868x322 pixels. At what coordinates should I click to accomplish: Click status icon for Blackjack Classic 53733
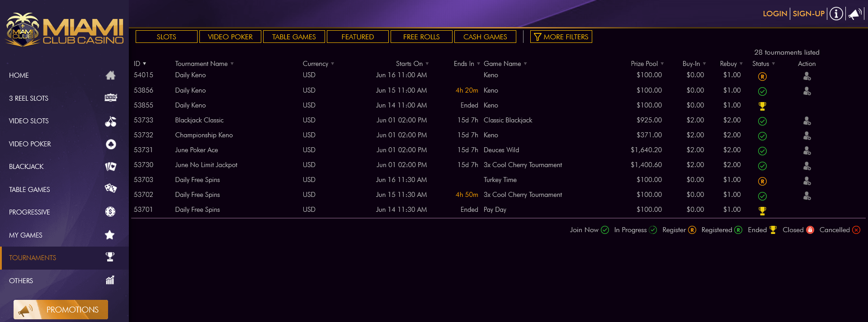click(x=762, y=121)
